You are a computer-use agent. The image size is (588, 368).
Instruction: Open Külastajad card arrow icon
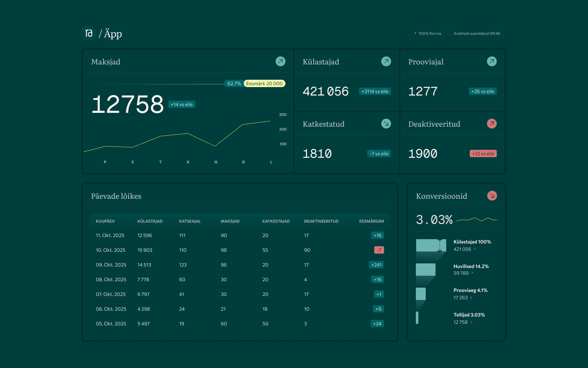(386, 61)
